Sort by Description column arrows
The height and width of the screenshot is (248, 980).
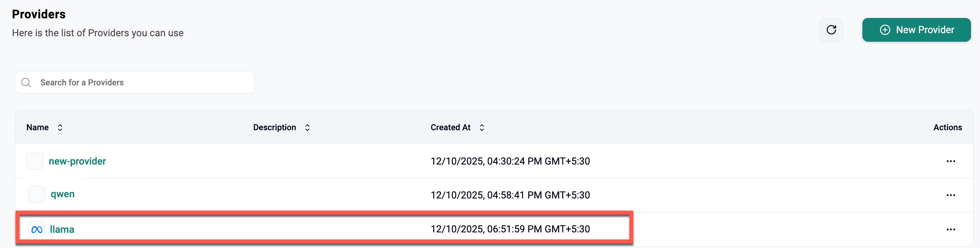coord(307,128)
